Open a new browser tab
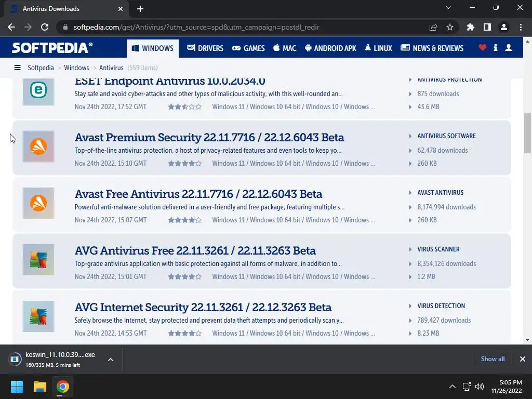 point(140,9)
